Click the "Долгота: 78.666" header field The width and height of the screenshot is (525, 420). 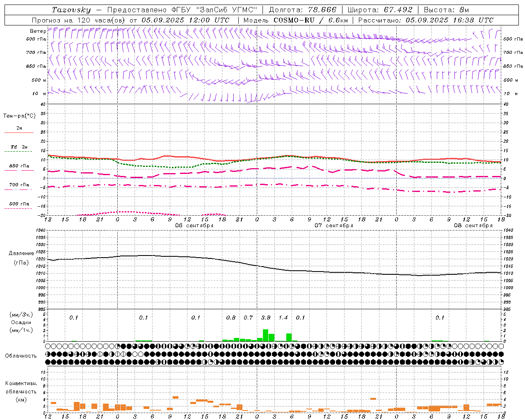click(x=302, y=10)
